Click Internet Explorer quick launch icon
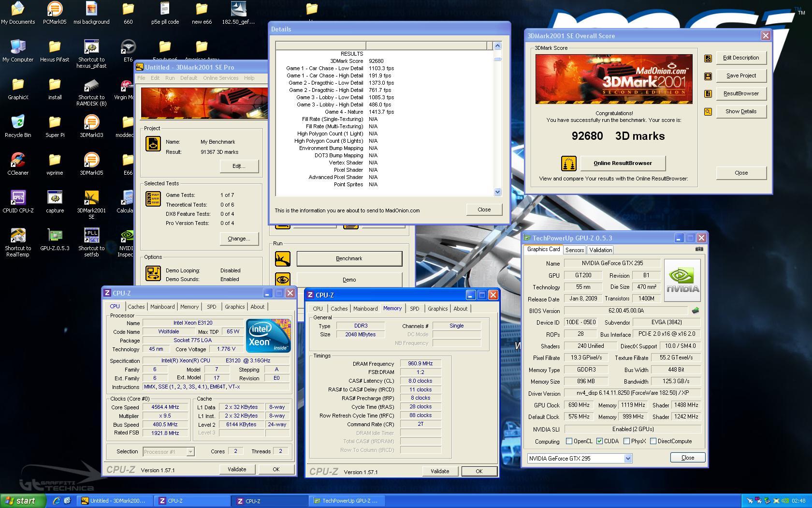The width and height of the screenshot is (812, 508). (56, 501)
